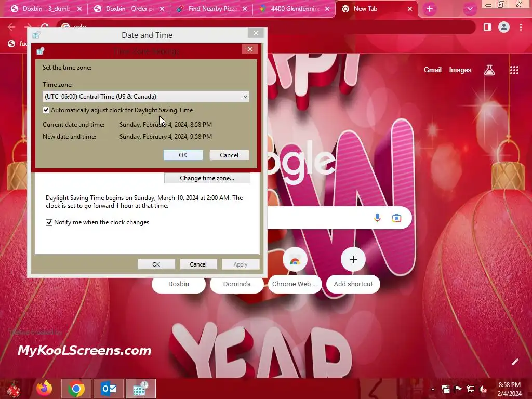Open a new browser tab with plus button
532x399 pixels.
(x=430, y=9)
